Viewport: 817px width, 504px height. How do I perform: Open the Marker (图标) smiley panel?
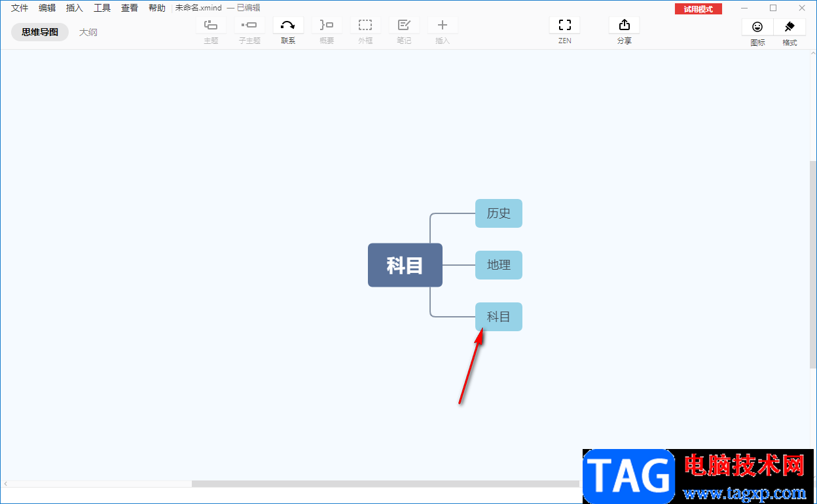click(x=757, y=27)
